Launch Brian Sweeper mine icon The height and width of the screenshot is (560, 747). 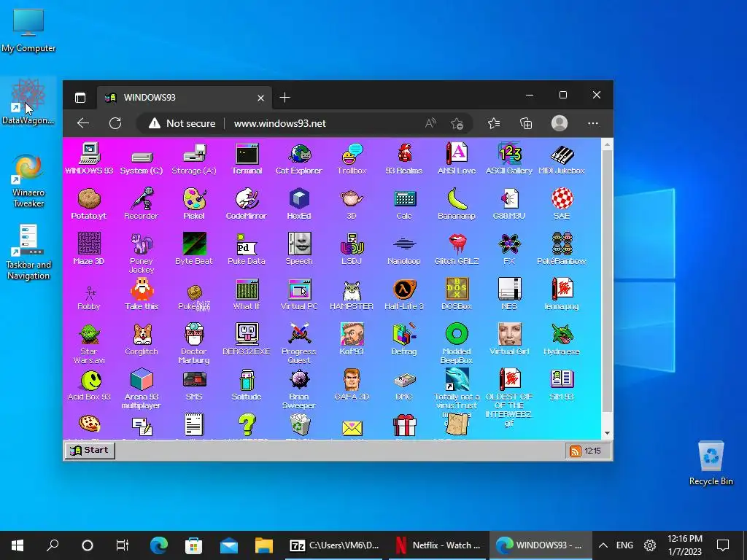point(299,389)
